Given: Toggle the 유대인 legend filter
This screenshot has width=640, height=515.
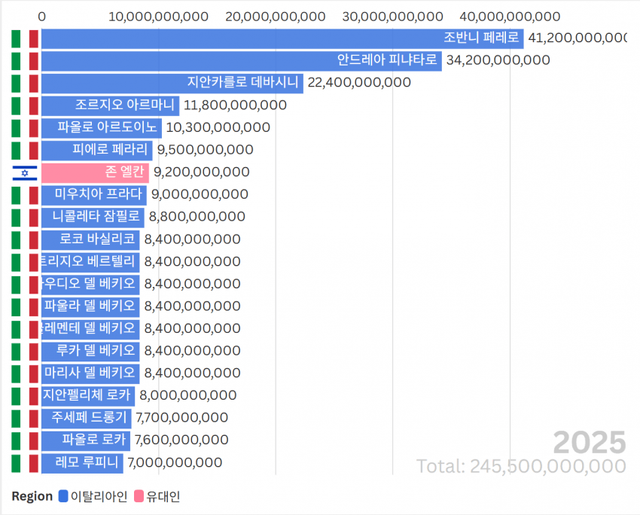Looking at the screenshot, I should [164, 496].
